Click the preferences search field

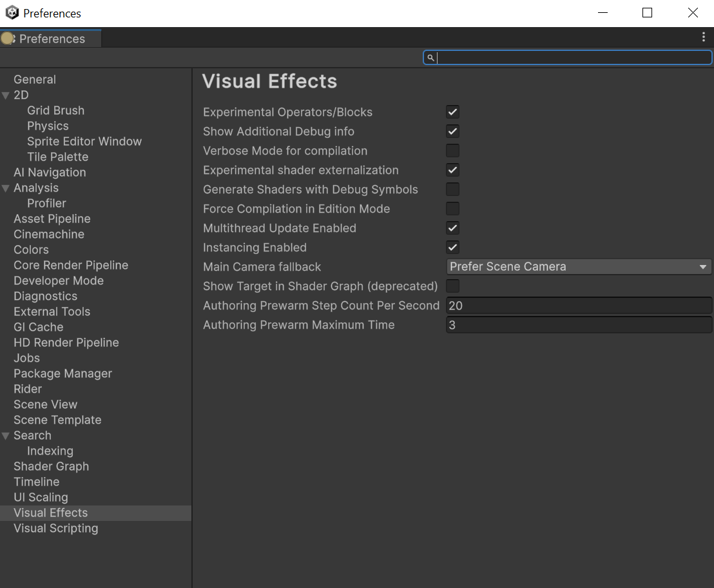[x=574, y=58]
